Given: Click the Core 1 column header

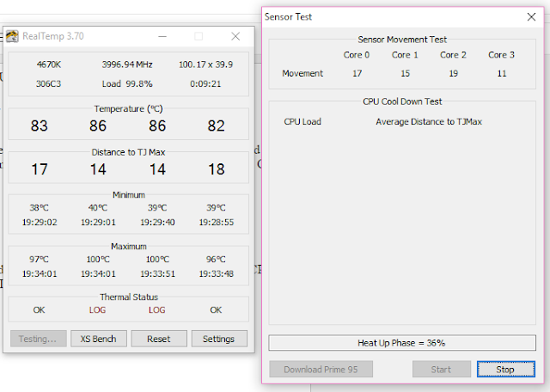Looking at the screenshot, I should click(x=405, y=55).
